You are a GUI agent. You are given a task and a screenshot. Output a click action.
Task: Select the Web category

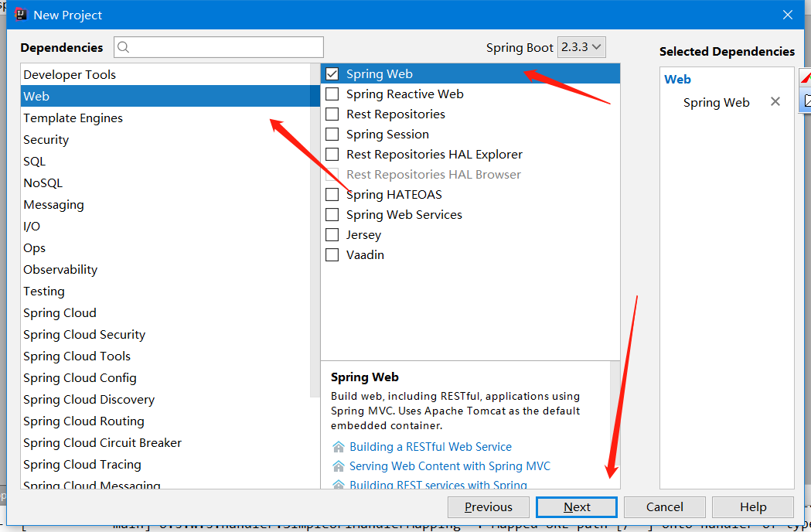pyautogui.click(x=165, y=96)
